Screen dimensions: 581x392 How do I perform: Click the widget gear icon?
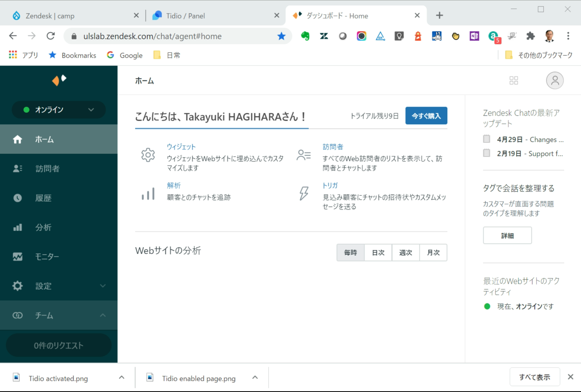tap(148, 155)
